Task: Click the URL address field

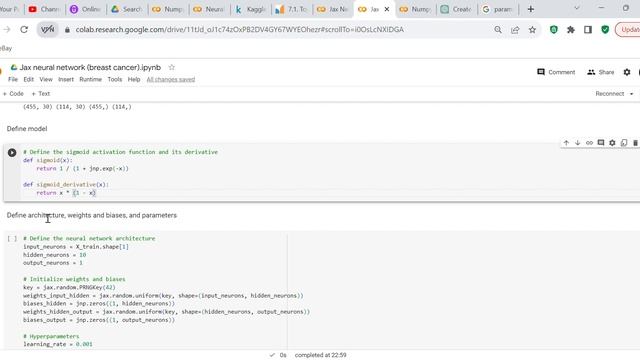Action: [240, 29]
